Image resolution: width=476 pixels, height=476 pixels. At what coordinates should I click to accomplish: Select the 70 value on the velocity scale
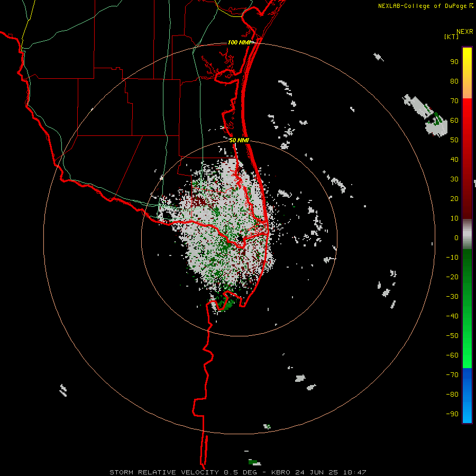pos(454,101)
